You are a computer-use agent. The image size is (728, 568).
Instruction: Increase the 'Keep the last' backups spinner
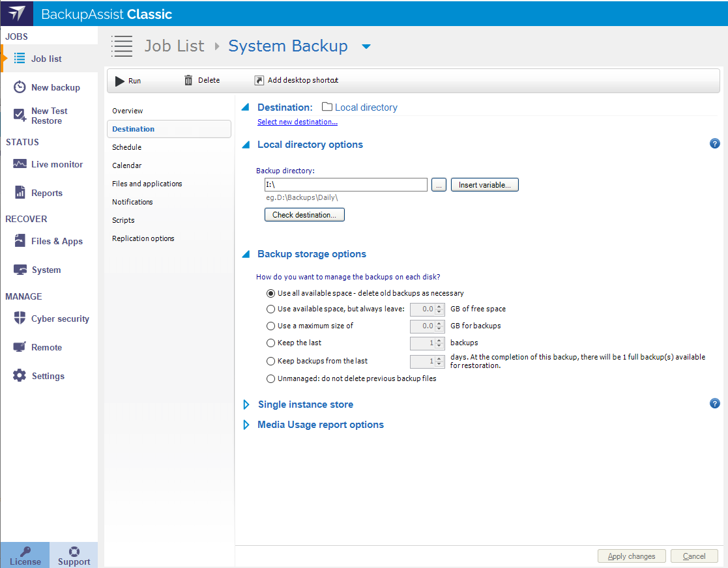pyautogui.click(x=439, y=340)
